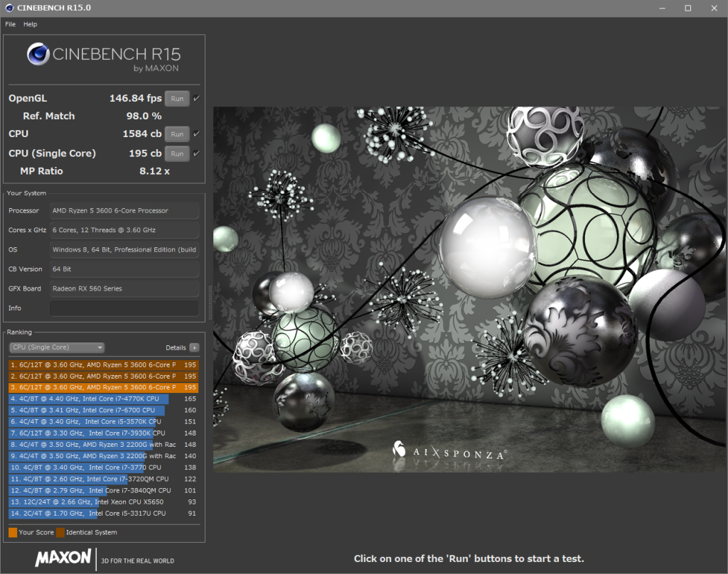Screen dimensions: 728x574
Task: Click the Details arrow icon in Ranking
Action: click(195, 347)
